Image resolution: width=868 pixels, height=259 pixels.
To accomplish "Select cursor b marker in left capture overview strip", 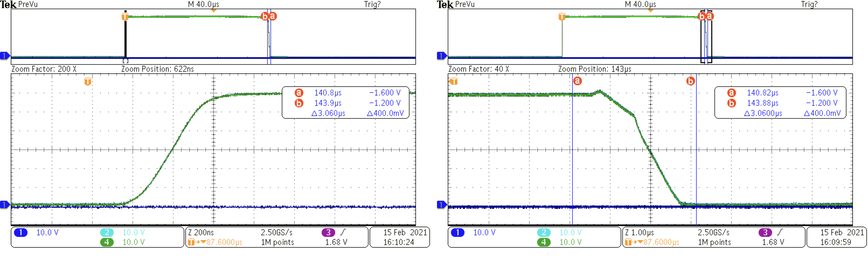I will point(265,16).
